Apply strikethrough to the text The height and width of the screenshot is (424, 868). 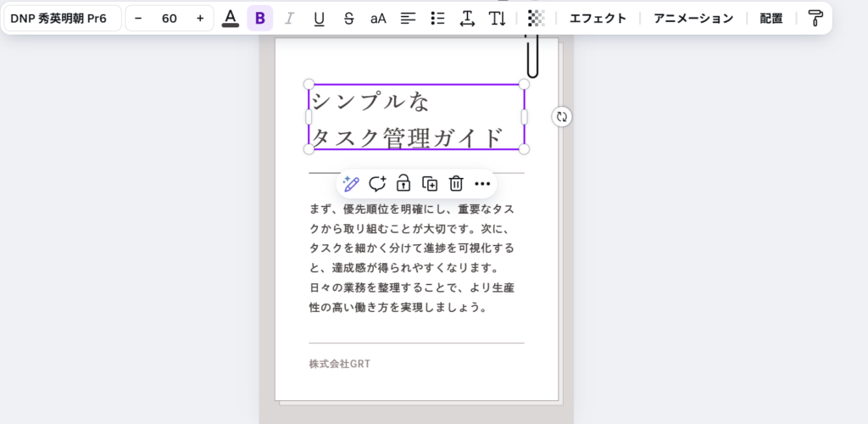348,18
